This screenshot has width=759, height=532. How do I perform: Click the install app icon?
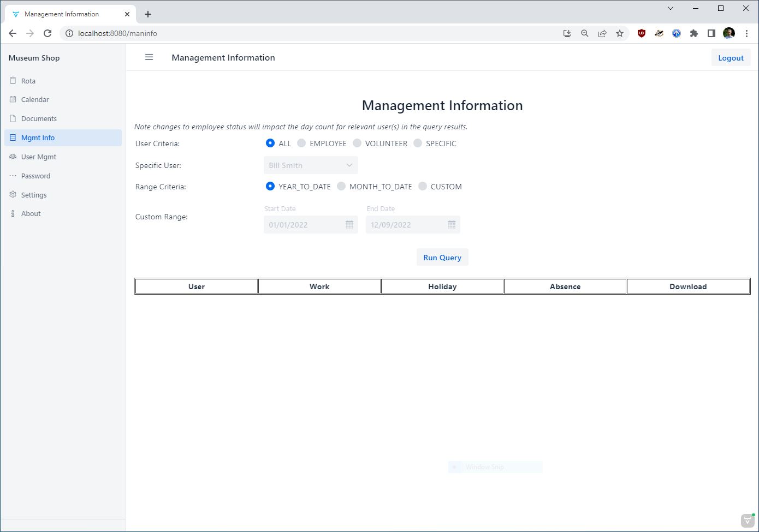pyautogui.click(x=567, y=33)
